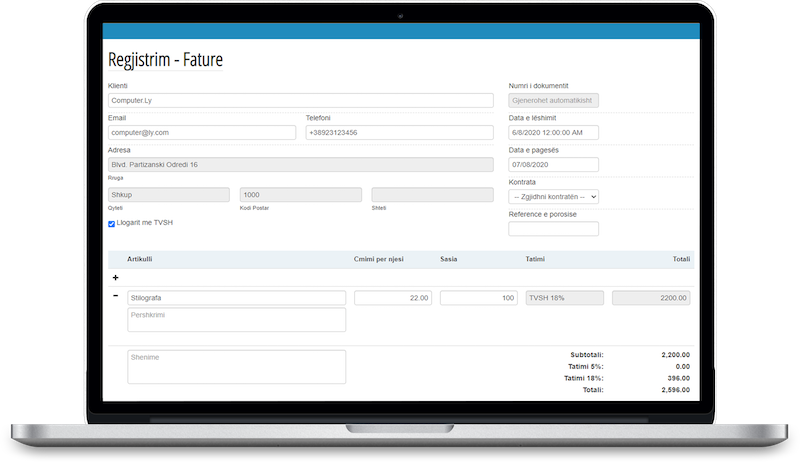Open the Data e lëshimit date field
Screen dimensions: 800x462
pyautogui.click(x=553, y=132)
